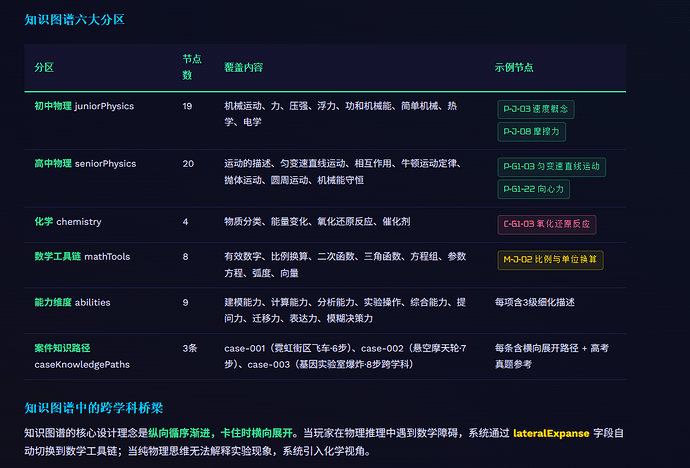Screen dimensions: 690x468
Task: Click node count 9 for abilities
Action: point(185,302)
